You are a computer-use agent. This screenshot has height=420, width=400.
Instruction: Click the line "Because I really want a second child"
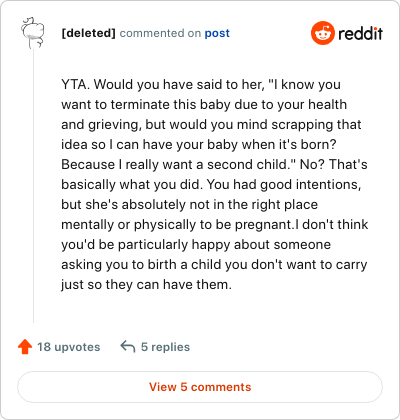tap(214, 164)
